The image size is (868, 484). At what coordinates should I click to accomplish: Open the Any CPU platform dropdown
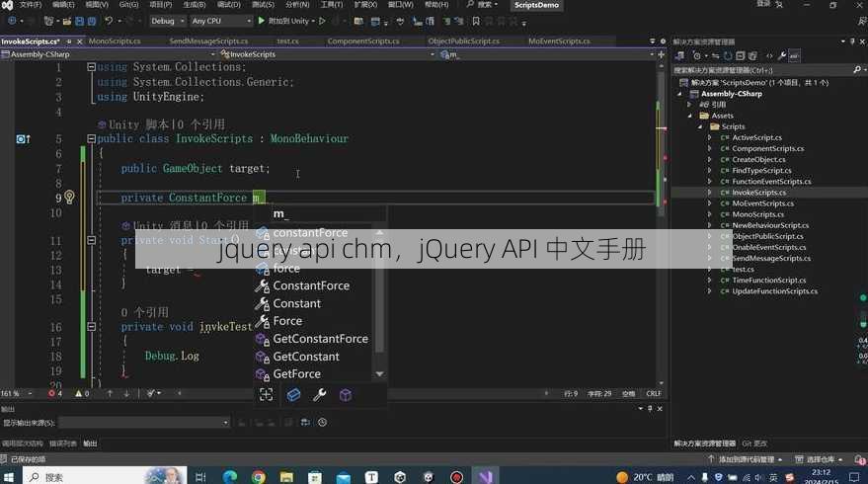click(221, 21)
